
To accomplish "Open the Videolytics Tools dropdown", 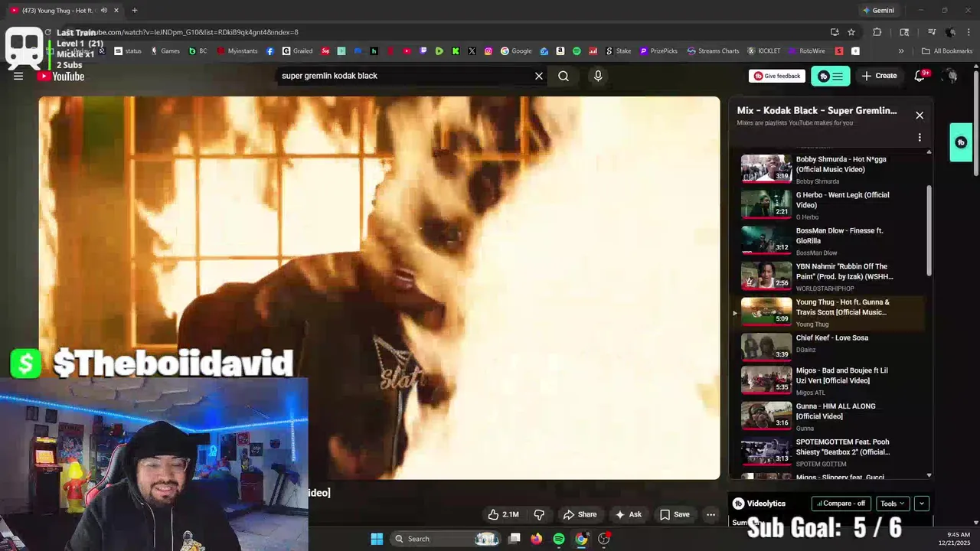I will pos(893,504).
